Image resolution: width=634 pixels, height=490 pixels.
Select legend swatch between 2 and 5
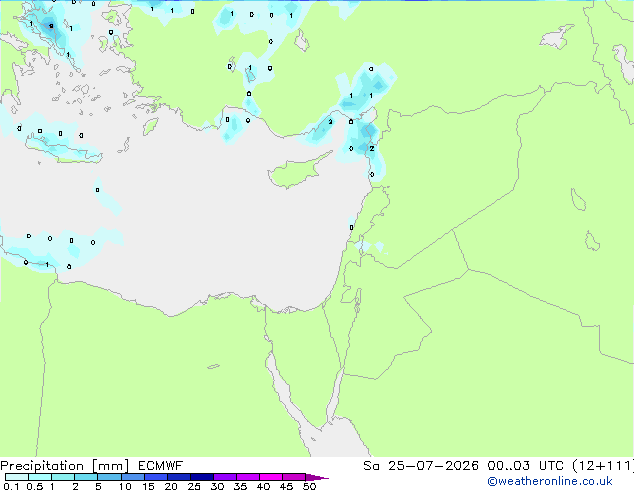click(86, 477)
